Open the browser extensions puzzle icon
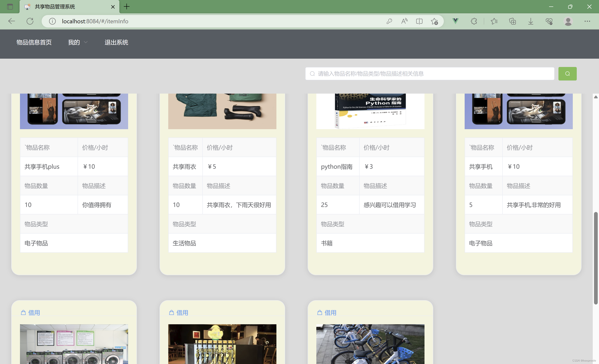Viewport: 599px width, 364px height. (x=474, y=21)
